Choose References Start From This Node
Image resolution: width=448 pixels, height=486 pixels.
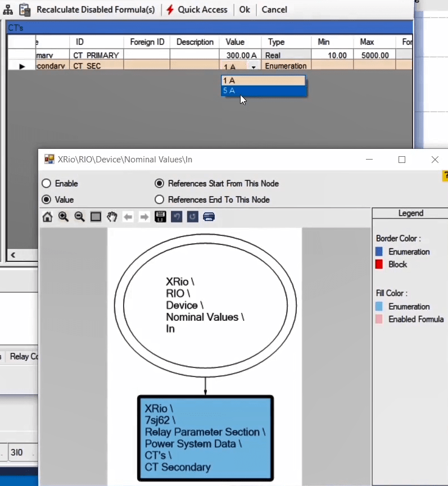pos(160,184)
